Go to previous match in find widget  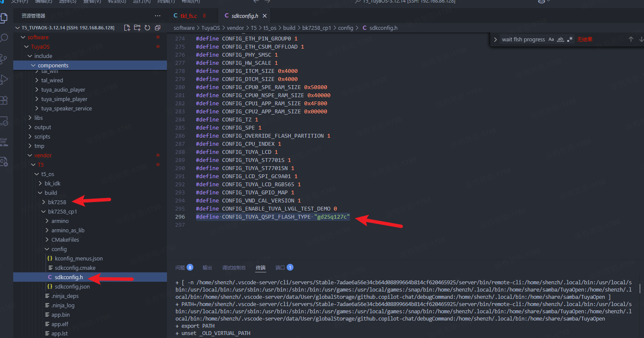click(631, 39)
